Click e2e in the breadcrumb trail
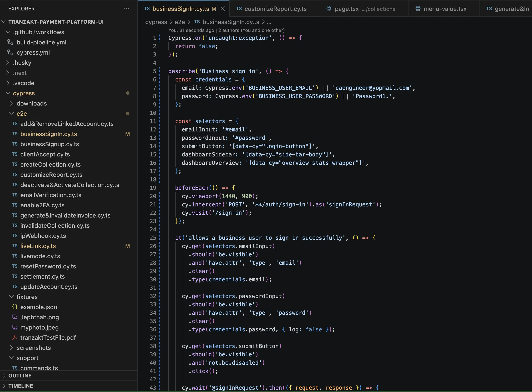 (x=180, y=22)
